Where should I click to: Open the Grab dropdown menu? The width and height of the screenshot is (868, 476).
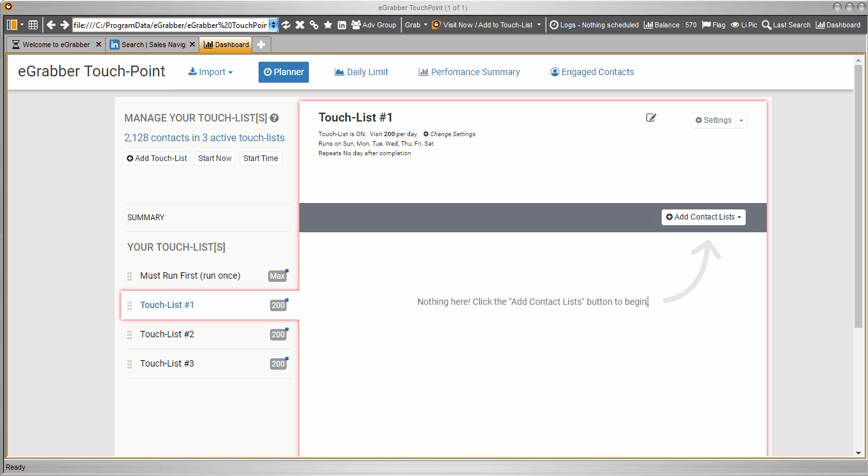(416, 25)
